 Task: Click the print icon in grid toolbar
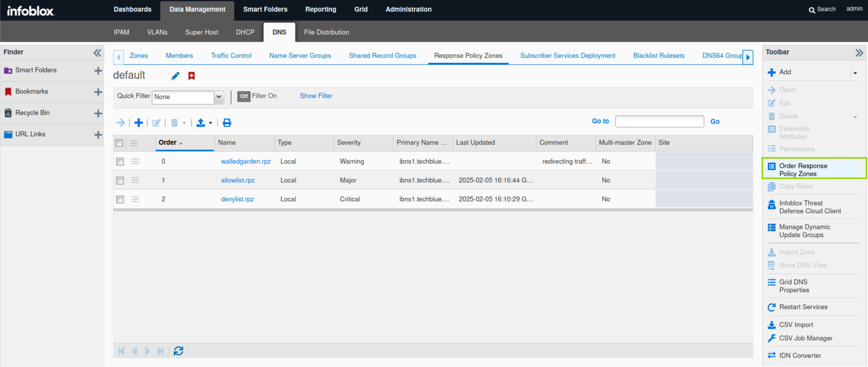(x=227, y=123)
